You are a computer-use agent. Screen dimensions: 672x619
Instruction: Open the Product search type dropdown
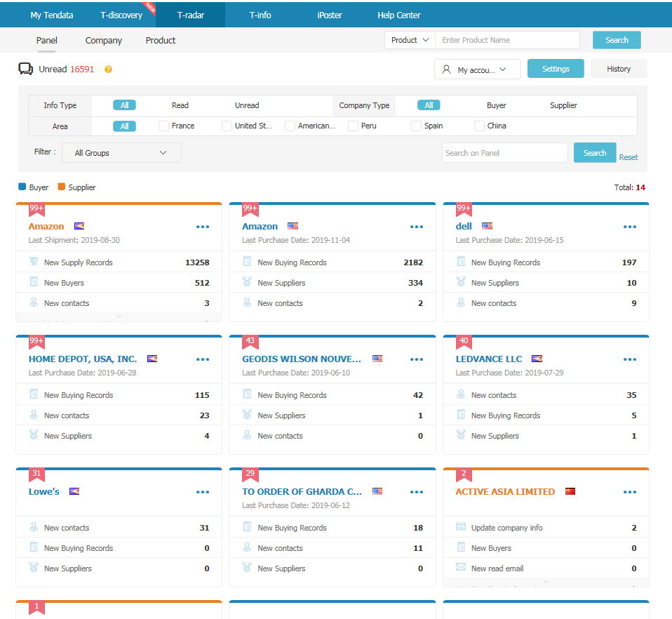[410, 40]
